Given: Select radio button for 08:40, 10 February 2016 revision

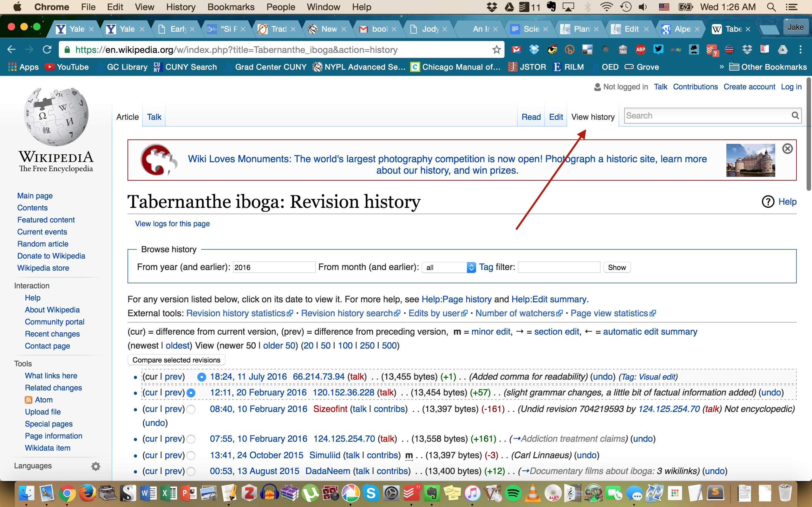Looking at the screenshot, I should pos(191,409).
